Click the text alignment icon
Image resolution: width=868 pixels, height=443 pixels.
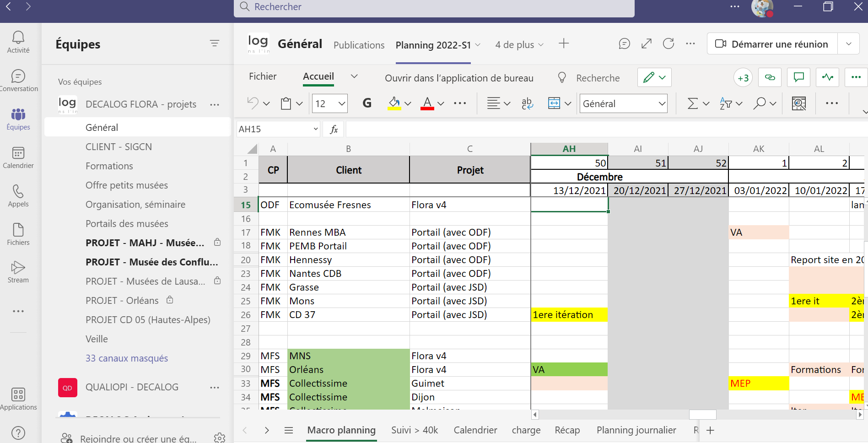[493, 103]
